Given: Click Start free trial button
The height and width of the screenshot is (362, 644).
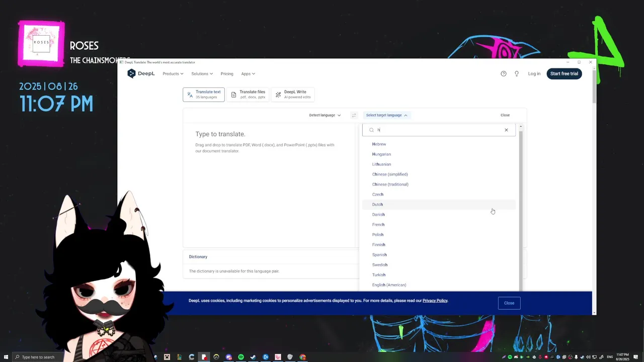Looking at the screenshot, I should click(564, 74).
